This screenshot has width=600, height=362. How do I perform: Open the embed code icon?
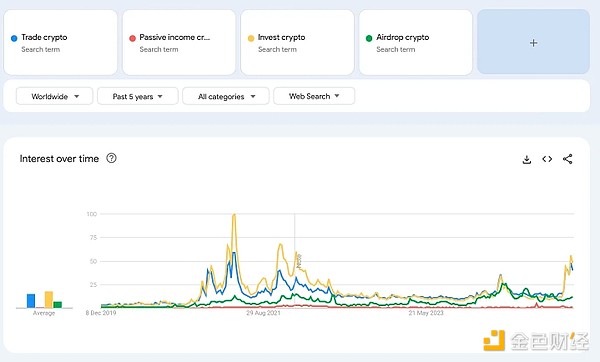[547, 159]
